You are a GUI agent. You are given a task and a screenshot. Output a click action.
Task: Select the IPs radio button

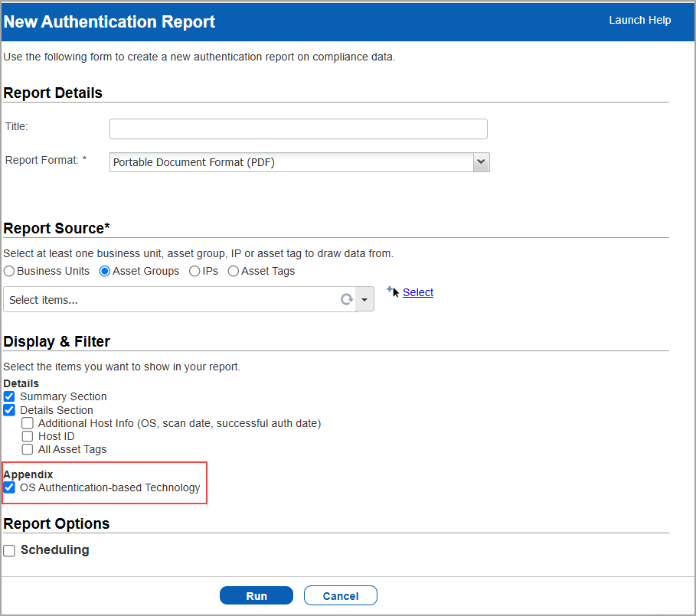[195, 271]
